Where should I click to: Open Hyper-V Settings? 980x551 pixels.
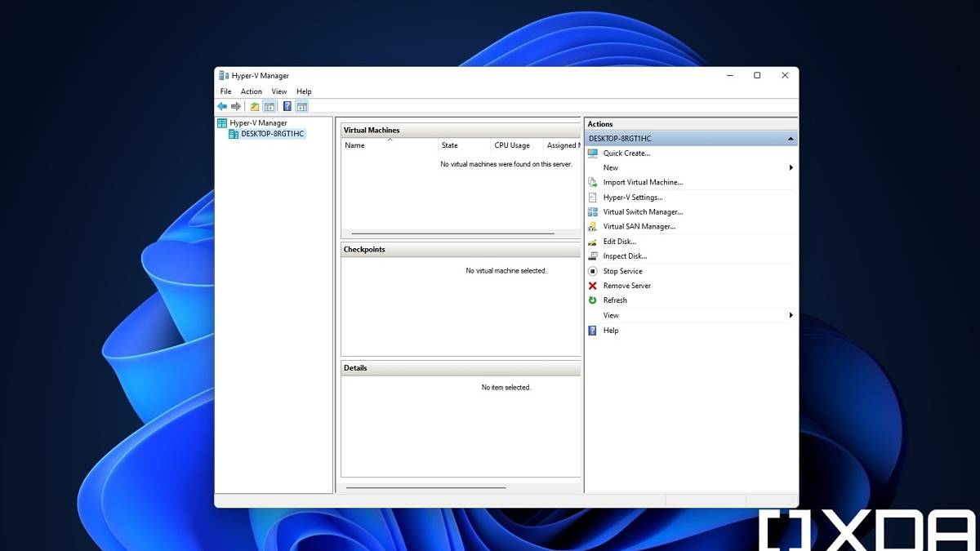pyautogui.click(x=632, y=198)
